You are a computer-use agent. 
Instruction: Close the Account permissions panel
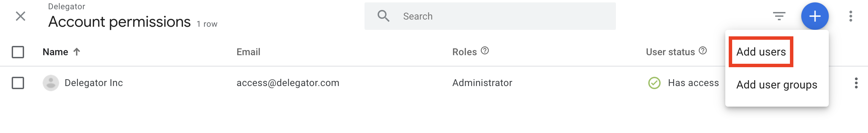(x=21, y=16)
